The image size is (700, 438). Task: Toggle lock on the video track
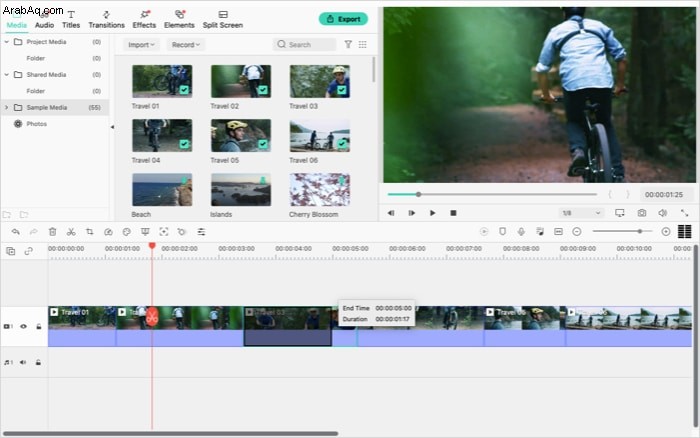point(39,326)
